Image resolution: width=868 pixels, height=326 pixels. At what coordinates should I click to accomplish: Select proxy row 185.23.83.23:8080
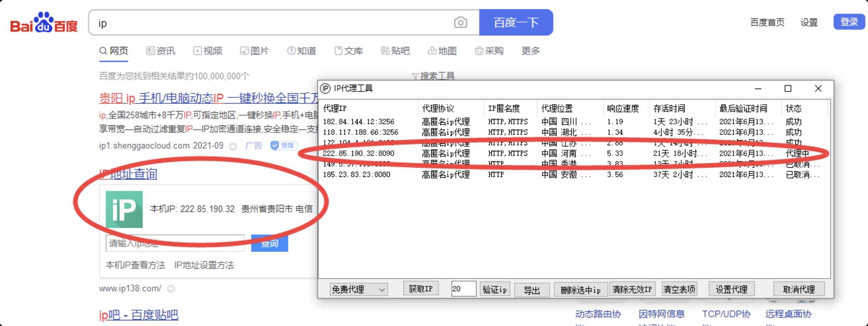(x=573, y=175)
